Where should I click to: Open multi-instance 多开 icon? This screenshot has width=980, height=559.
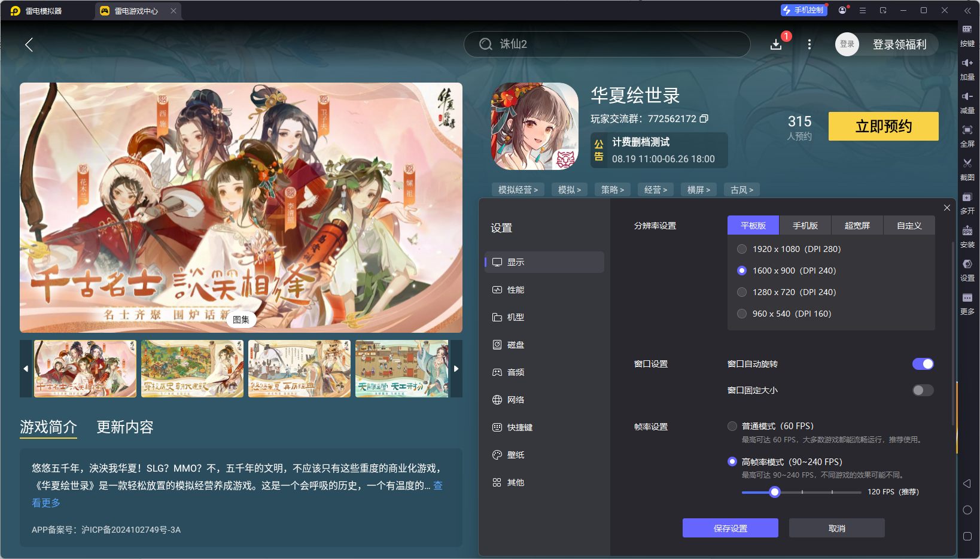(x=967, y=203)
